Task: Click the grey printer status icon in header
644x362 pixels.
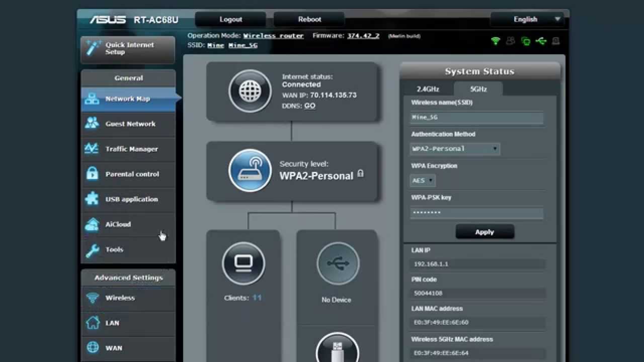Action: (556, 41)
